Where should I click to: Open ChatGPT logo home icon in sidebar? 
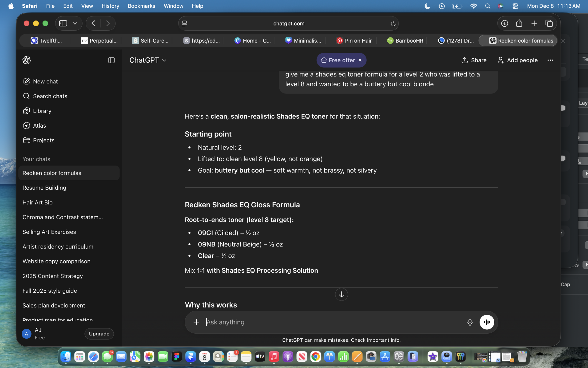[27, 60]
